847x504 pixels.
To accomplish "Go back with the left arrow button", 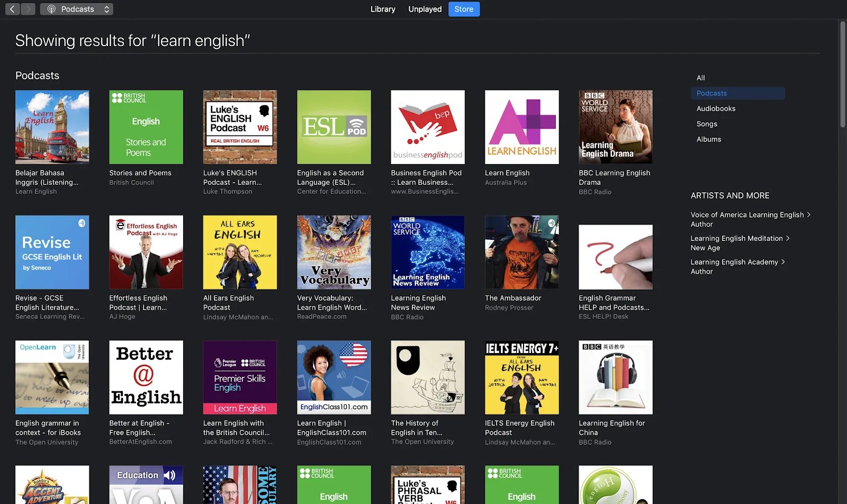I will (12, 9).
